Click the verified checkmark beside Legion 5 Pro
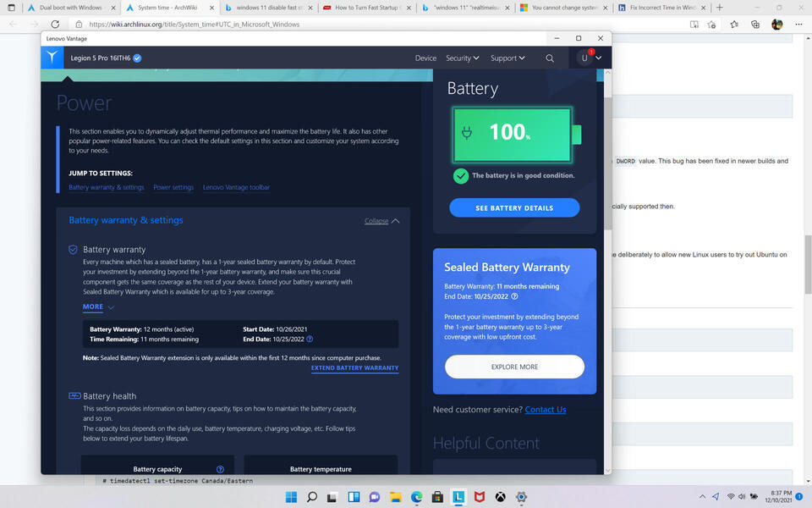The height and width of the screenshot is (508, 812). click(137, 58)
